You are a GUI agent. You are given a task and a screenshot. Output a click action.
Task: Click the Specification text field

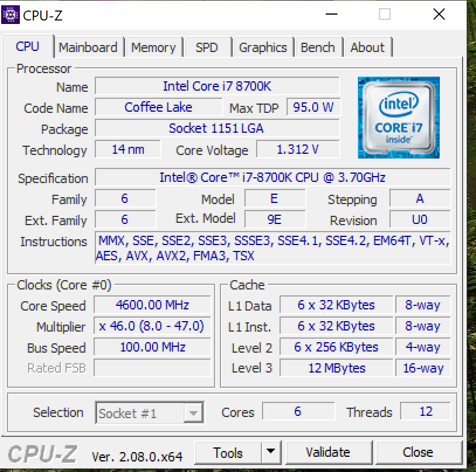click(x=273, y=177)
